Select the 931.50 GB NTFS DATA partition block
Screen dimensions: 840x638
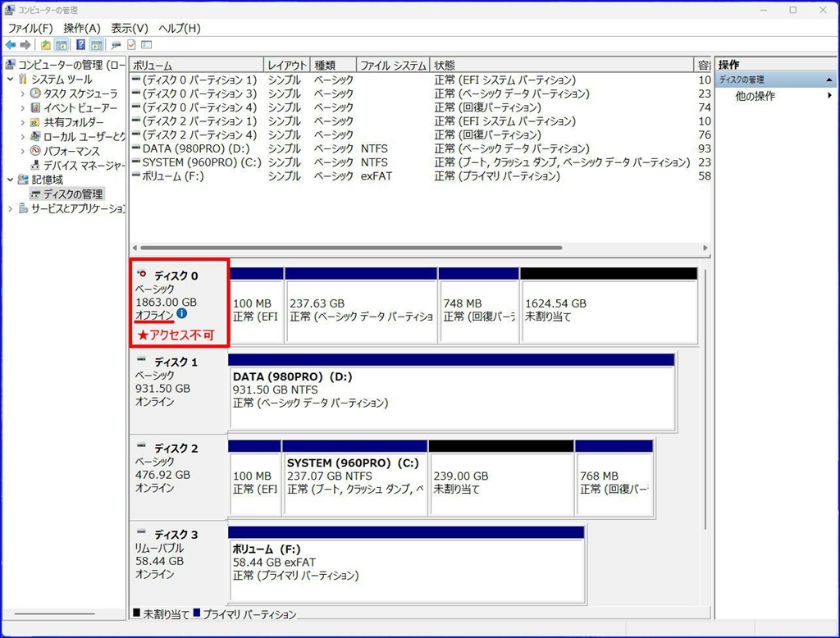(451, 392)
